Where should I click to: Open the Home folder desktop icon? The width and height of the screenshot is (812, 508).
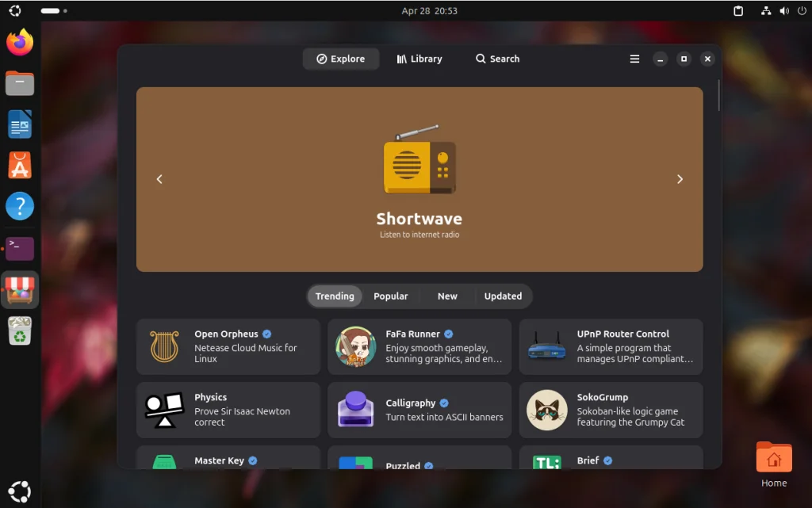[x=774, y=464]
